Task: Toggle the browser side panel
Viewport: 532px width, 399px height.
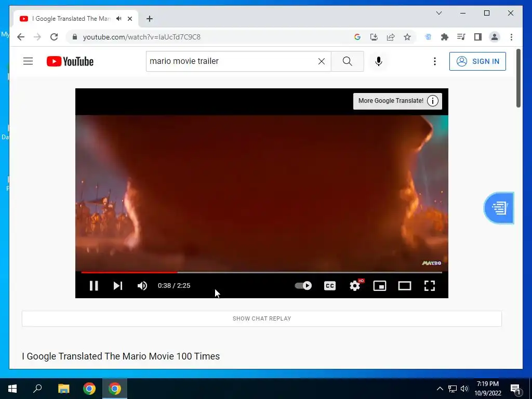Action: (x=478, y=37)
